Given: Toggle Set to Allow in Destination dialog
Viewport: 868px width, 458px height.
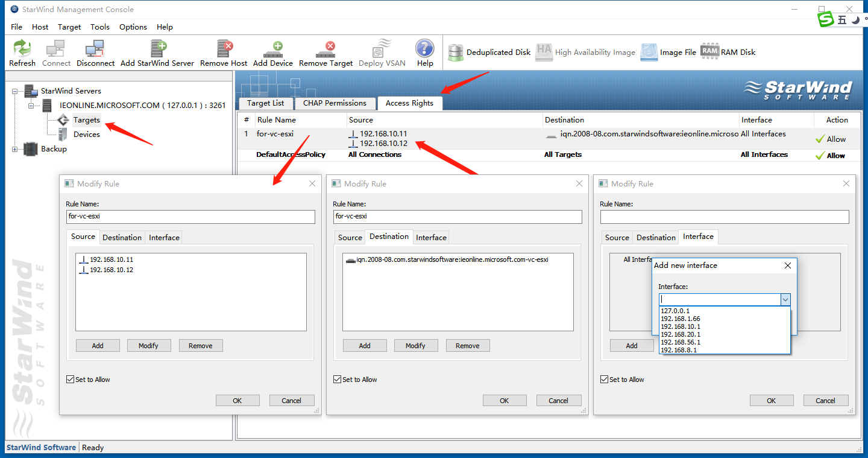Looking at the screenshot, I should point(338,380).
